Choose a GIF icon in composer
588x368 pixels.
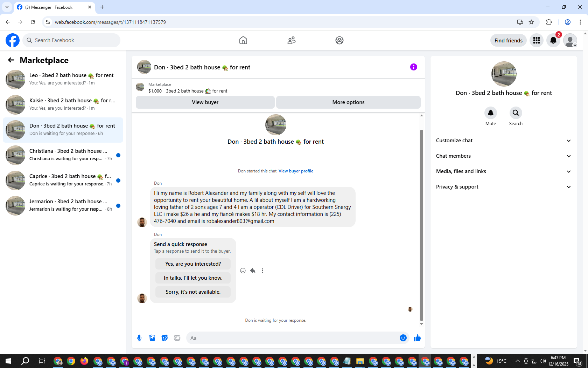tap(177, 338)
